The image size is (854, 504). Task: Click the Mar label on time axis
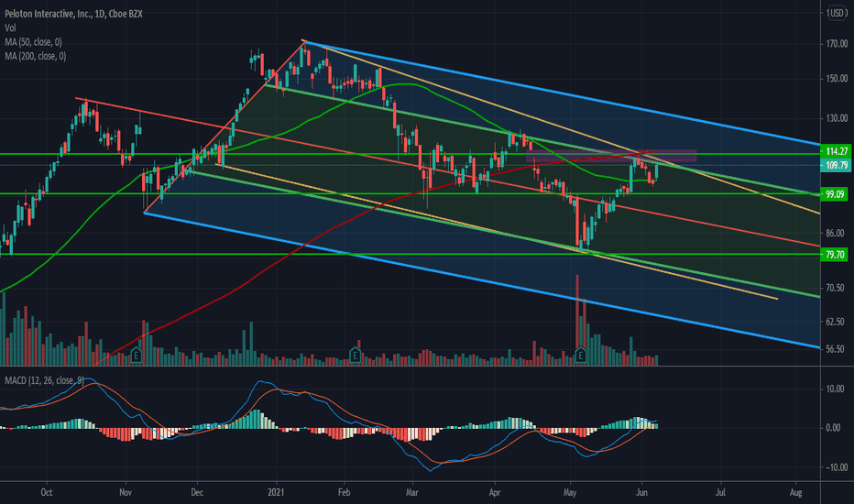412,493
